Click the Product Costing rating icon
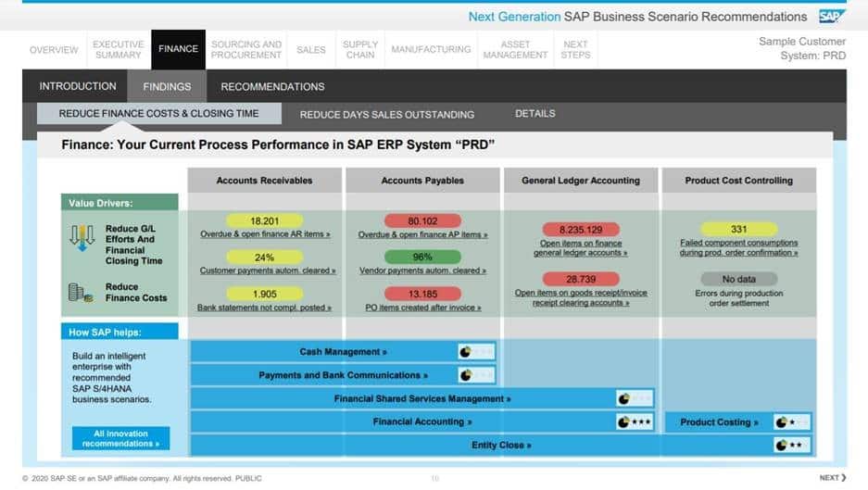The width and height of the screenshot is (868, 490). (793, 422)
